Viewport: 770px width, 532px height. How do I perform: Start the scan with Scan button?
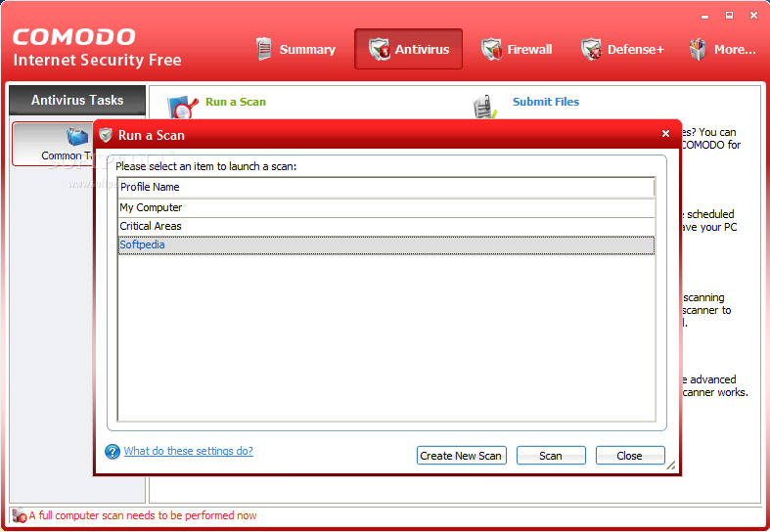click(x=551, y=456)
